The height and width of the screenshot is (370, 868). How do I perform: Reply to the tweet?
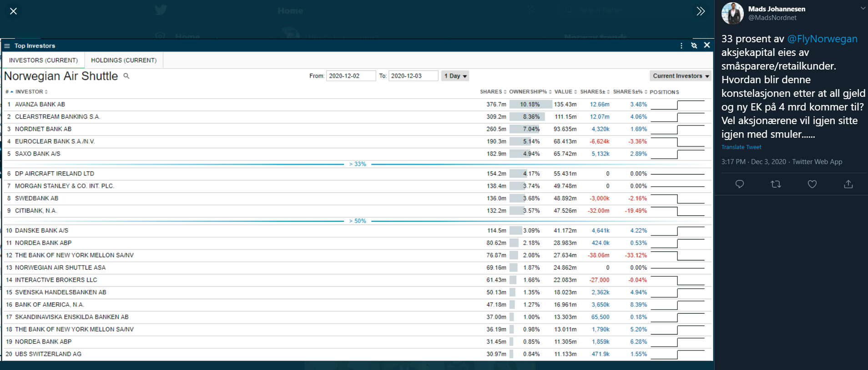(x=740, y=184)
